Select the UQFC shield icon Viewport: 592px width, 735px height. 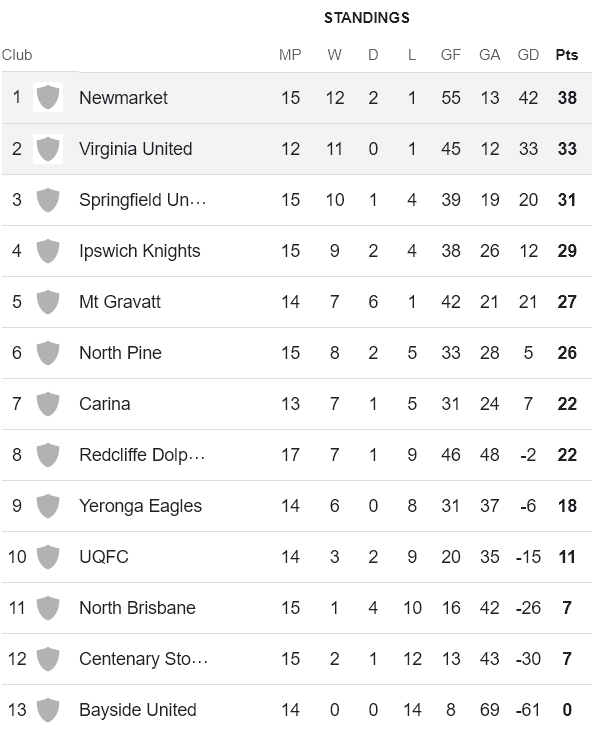pyautogui.click(x=48, y=557)
